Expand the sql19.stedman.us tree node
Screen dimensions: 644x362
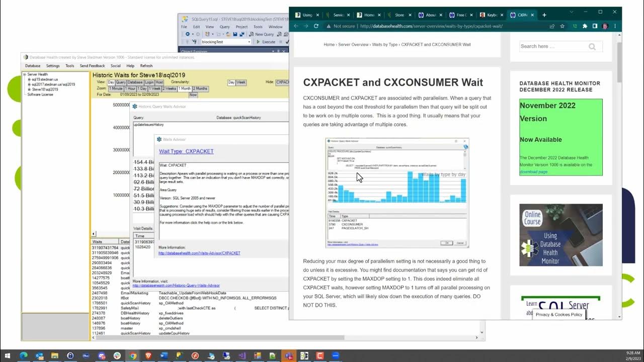[x=29, y=79]
